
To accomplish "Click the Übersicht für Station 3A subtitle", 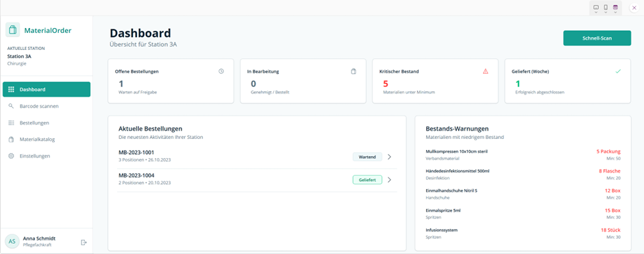I will point(143,45).
